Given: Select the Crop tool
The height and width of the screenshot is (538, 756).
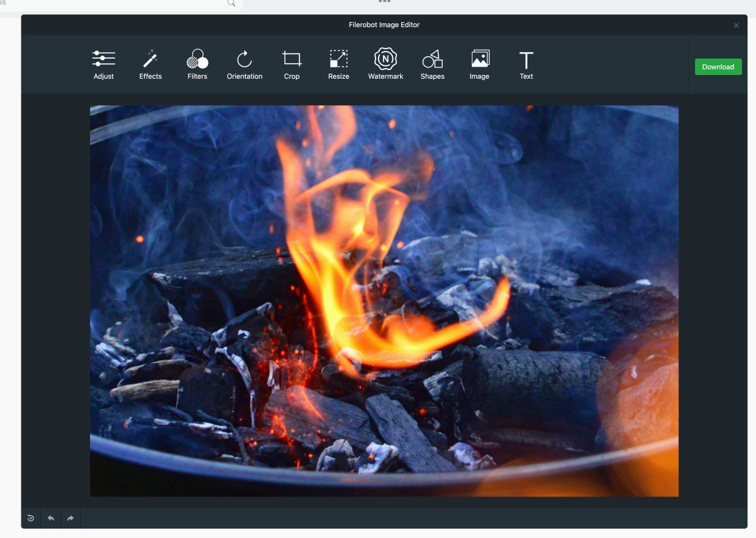Looking at the screenshot, I should click(292, 65).
